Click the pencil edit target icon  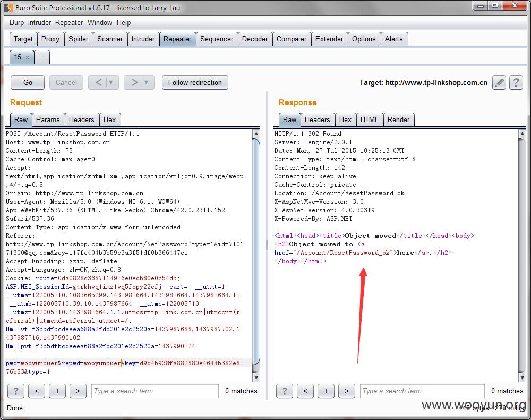tap(499, 83)
